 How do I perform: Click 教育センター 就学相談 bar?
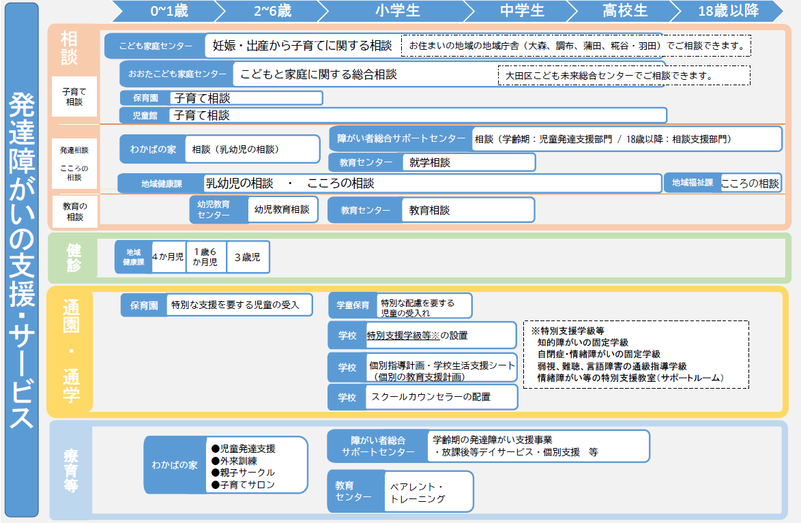(x=432, y=162)
